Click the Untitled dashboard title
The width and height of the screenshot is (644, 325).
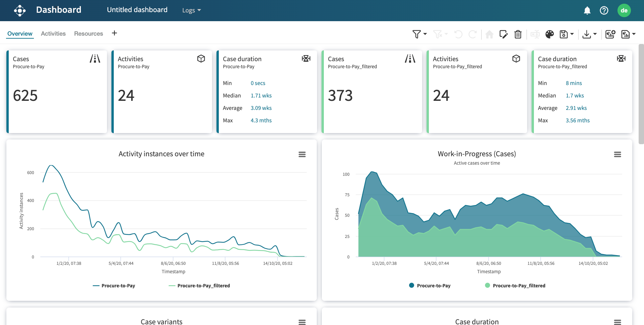click(x=137, y=10)
